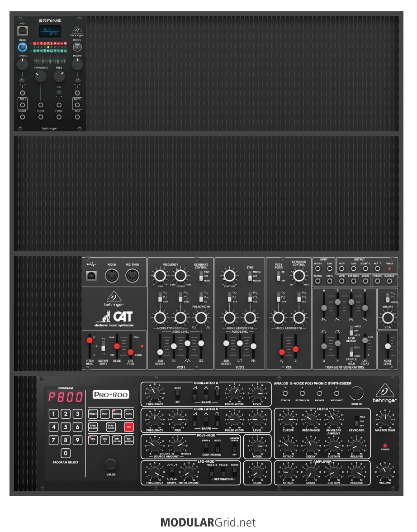Click the CAT USB port

(x=91, y=275)
